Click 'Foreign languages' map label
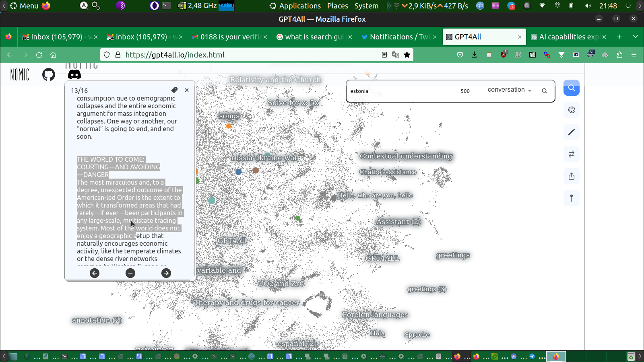The height and width of the screenshot is (362, 644). pos(375,315)
